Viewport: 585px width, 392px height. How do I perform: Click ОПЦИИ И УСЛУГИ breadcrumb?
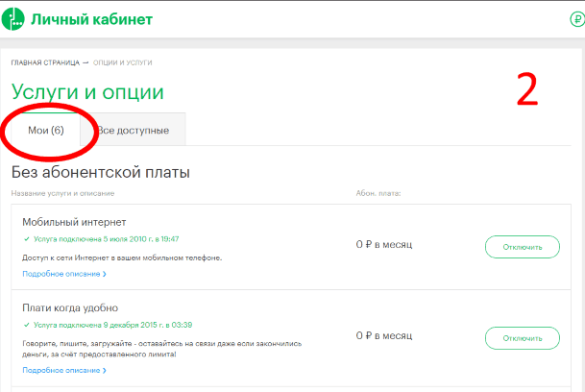coord(122,62)
